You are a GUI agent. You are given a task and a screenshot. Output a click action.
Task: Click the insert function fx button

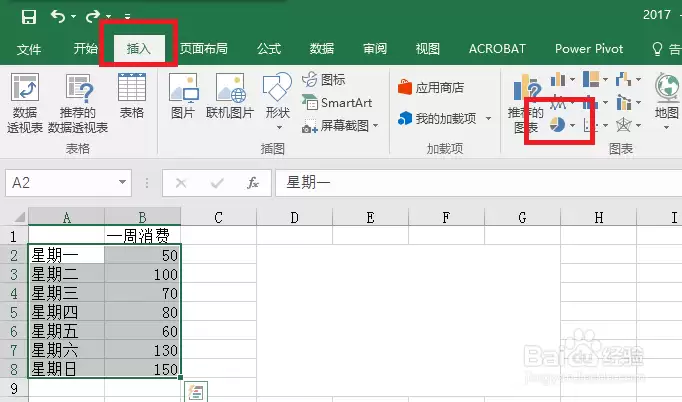(x=254, y=183)
